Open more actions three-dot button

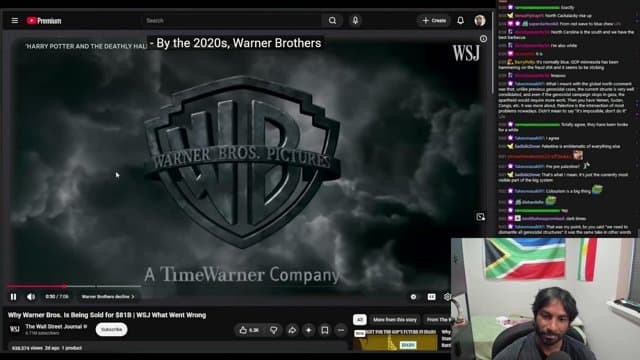(x=341, y=330)
